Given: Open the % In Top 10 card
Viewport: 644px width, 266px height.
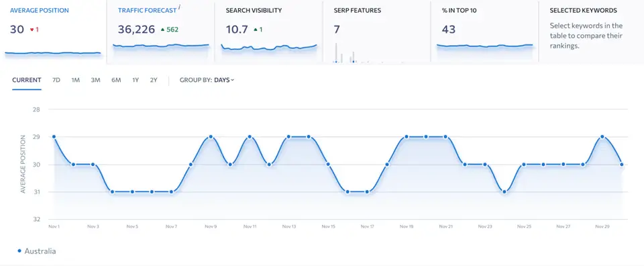Looking at the screenshot, I should click(484, 32).
